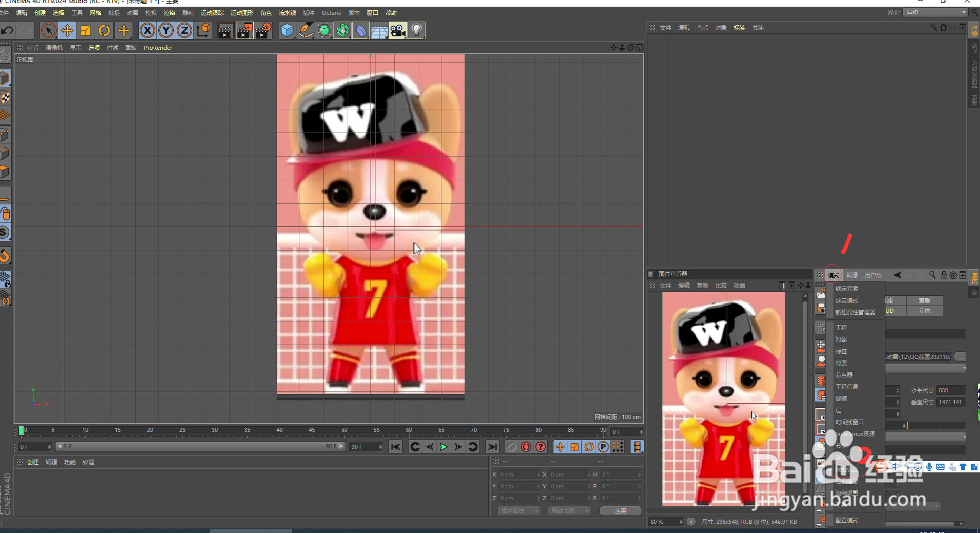
Task: Click the render active view clapperboard icon
Action: coord(225,31)
